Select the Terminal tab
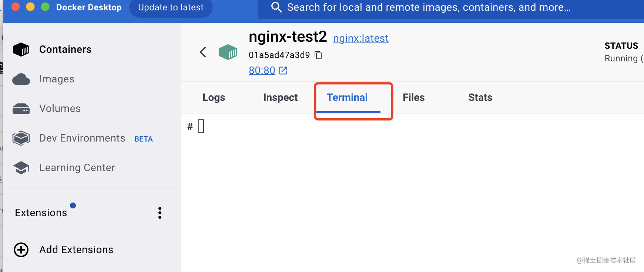Image resolution: width=644 pixels, height=272 pixels. point(347,98)
